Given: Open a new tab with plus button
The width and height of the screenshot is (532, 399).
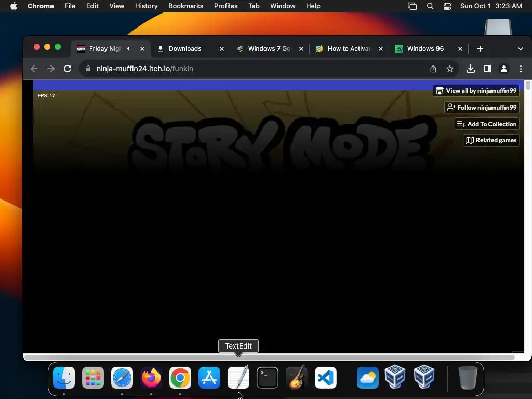Looking at the screenshot, I should pos(480,49).
